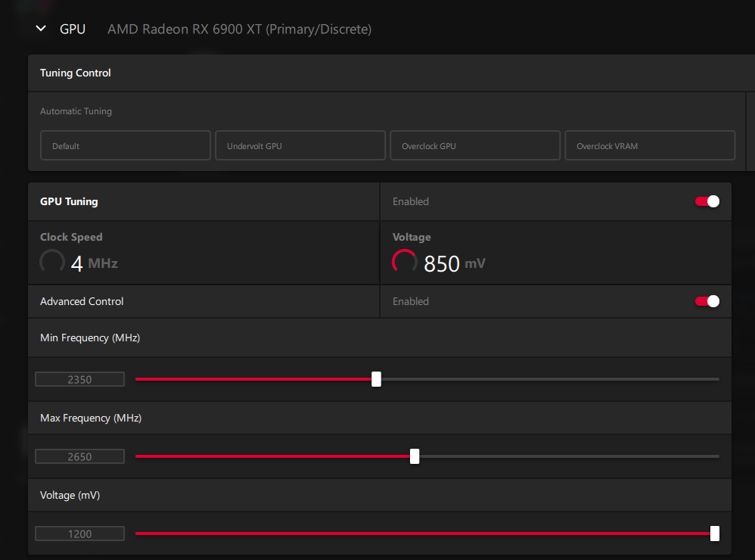Disable the GPU Tuning toggle
This screenshot has height=560, width=755.
tap(707, 201)
